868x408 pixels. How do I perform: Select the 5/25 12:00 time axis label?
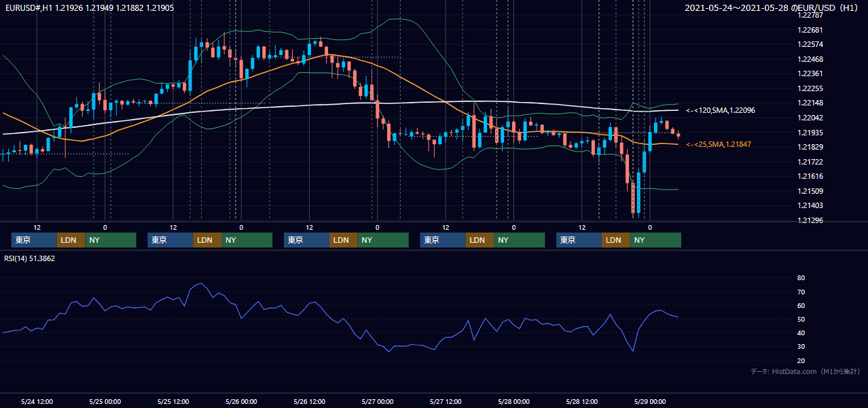(173, 401)
